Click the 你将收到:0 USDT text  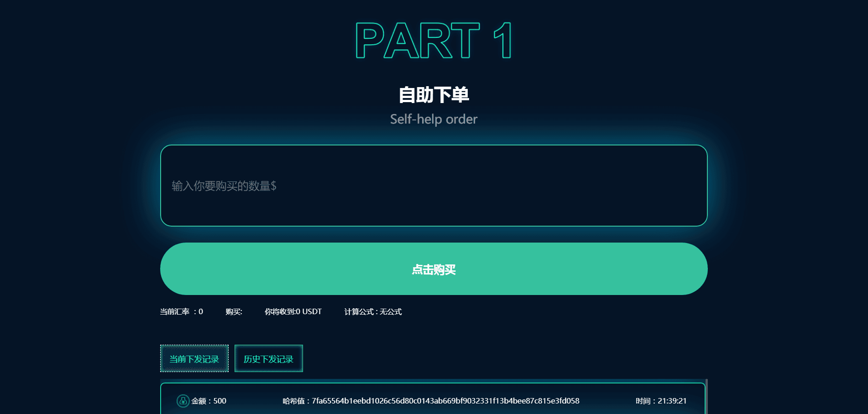[x=293, y=312]
